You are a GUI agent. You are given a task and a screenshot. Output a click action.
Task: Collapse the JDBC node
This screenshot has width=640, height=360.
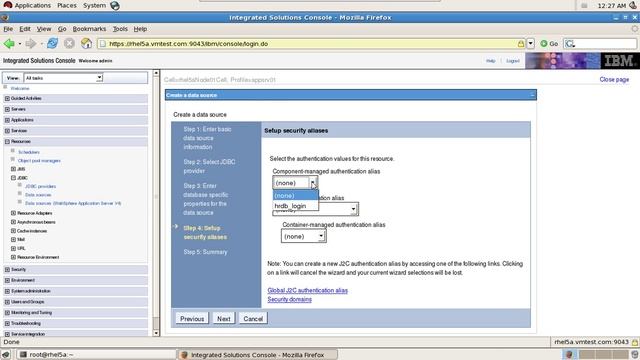[x=13, y=178]
